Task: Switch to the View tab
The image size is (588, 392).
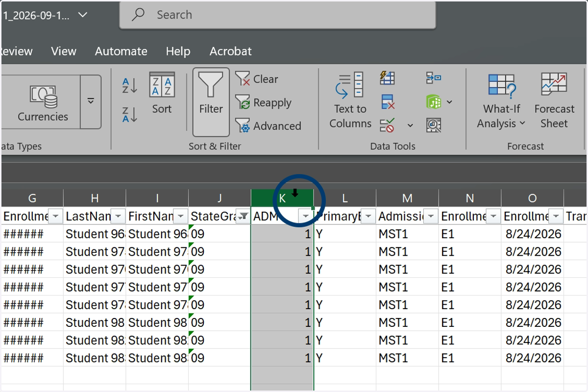Action: [64, 51]
